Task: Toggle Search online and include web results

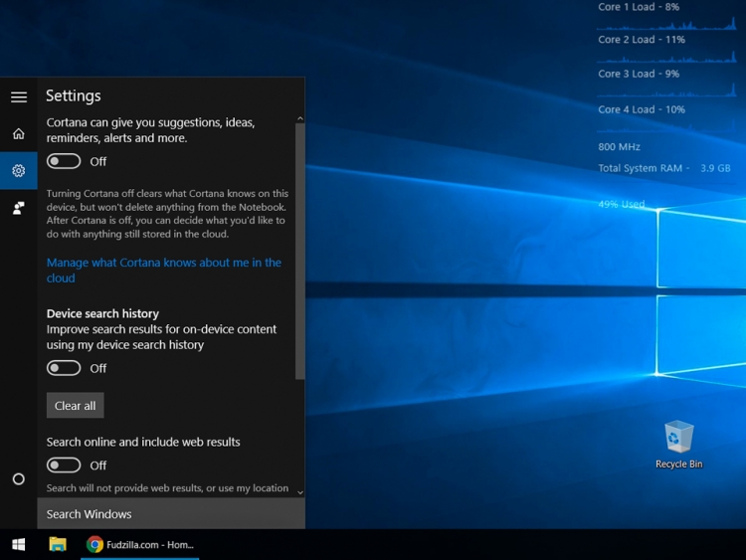Action: click(64, 465)
